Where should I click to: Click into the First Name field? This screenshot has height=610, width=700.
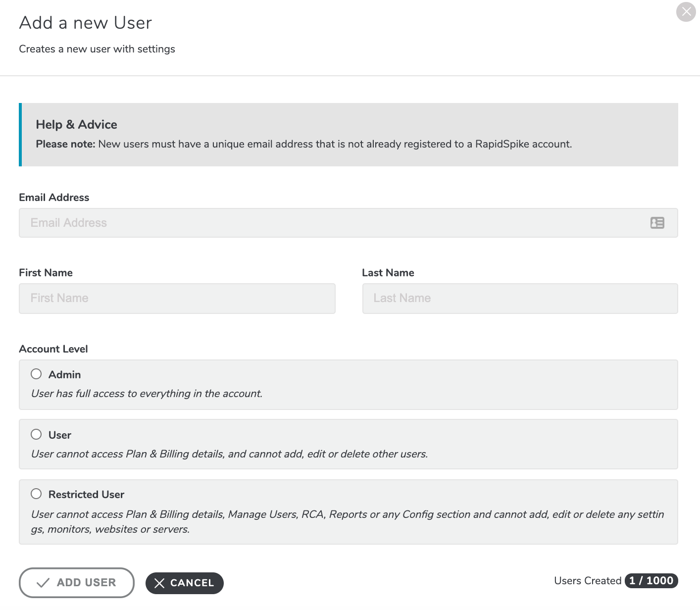click(x=177, y=298)
